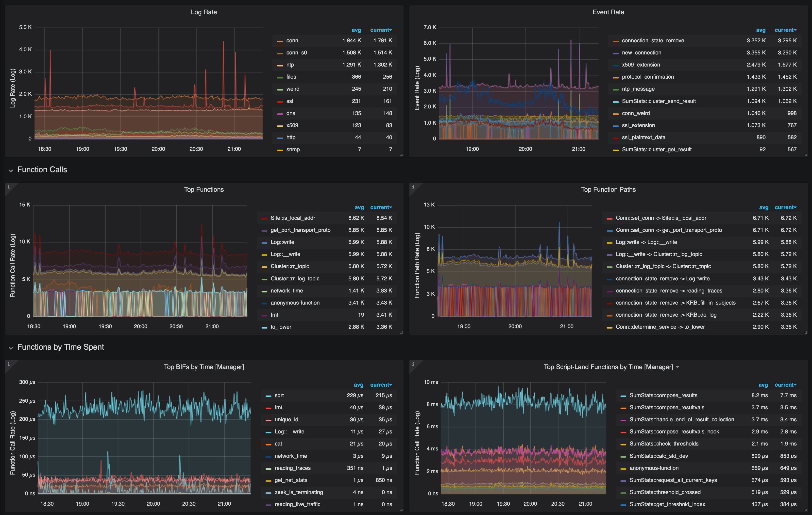Open the Top Functions panel title

click(204, 189)
